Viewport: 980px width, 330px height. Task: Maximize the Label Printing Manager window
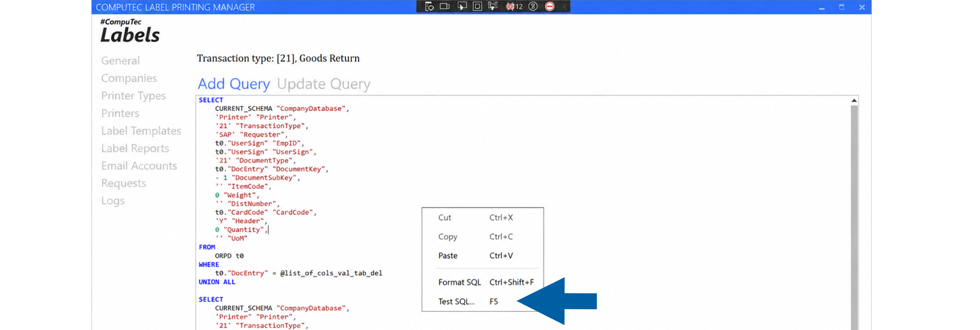841,7
